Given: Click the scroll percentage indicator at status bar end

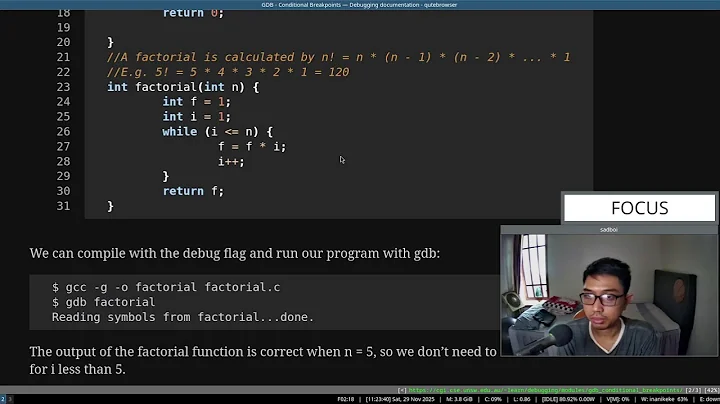Looking at the screenshot, I should [712, 390].
